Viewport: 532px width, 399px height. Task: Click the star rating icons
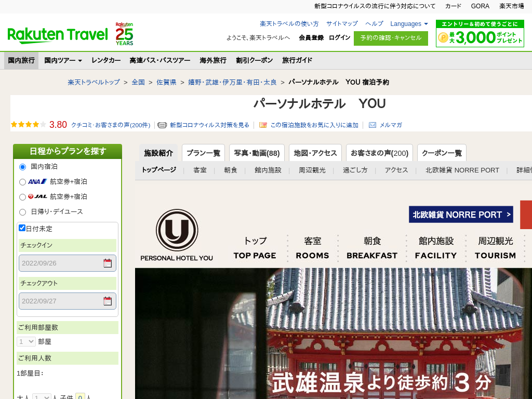point(29,125)
